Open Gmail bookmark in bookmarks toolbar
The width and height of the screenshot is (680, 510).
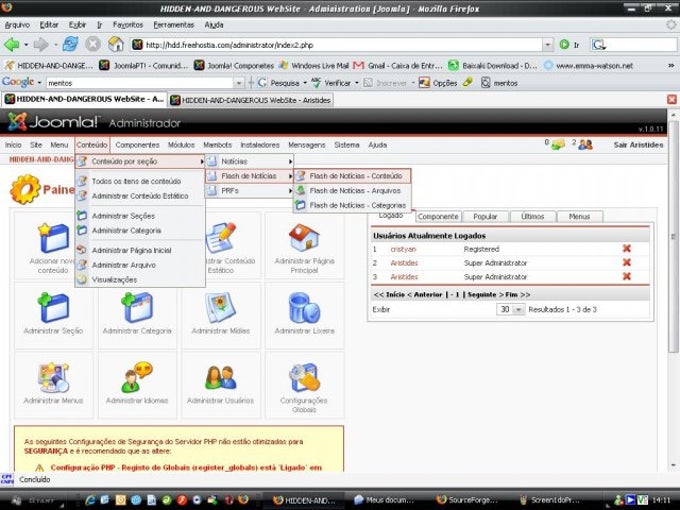pos(398,65)
